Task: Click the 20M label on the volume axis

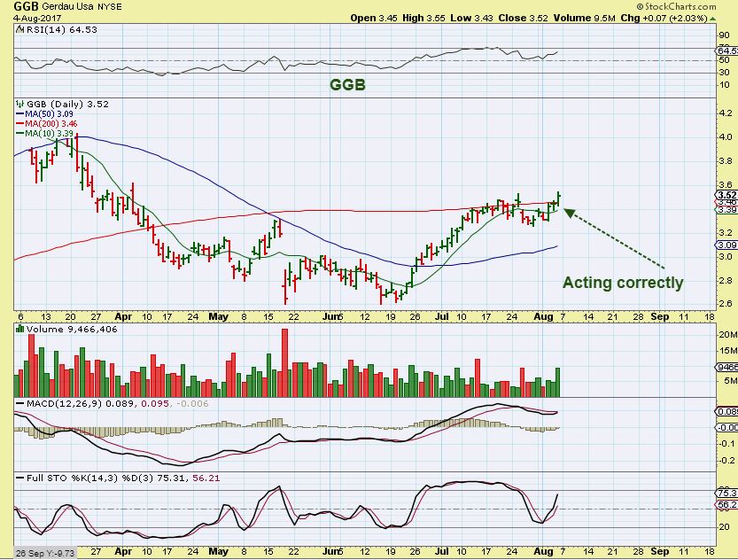Action: (x=727, y=335)
